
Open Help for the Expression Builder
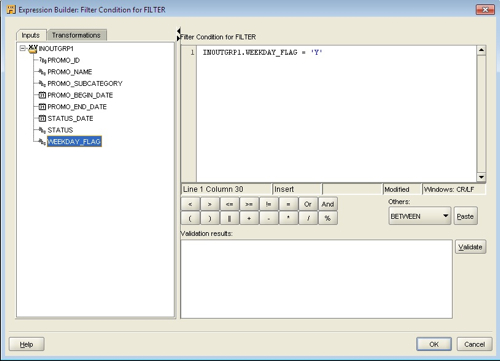coord(26,344)
